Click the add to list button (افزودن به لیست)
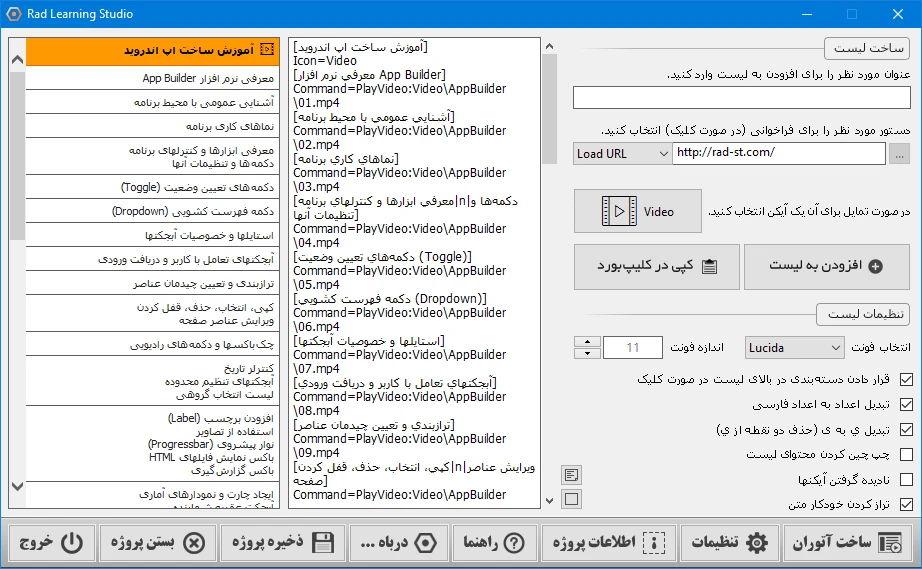Viewport: 922px width, 569px height. pos(825,266)
